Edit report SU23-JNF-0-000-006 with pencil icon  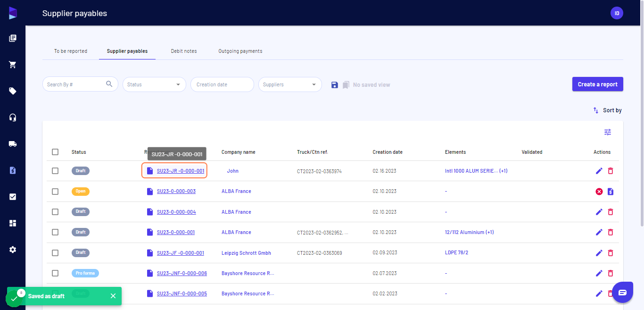(x=599, y=273)
